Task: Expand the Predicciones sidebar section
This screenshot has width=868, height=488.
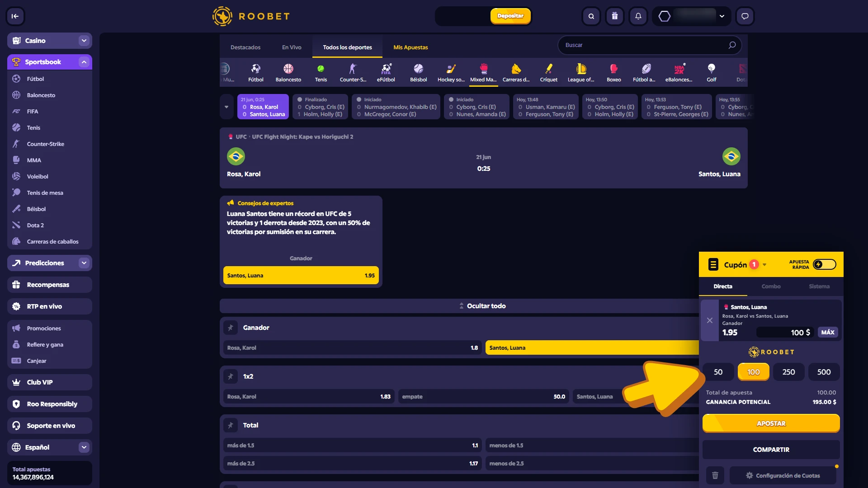Action: point(84,263)
